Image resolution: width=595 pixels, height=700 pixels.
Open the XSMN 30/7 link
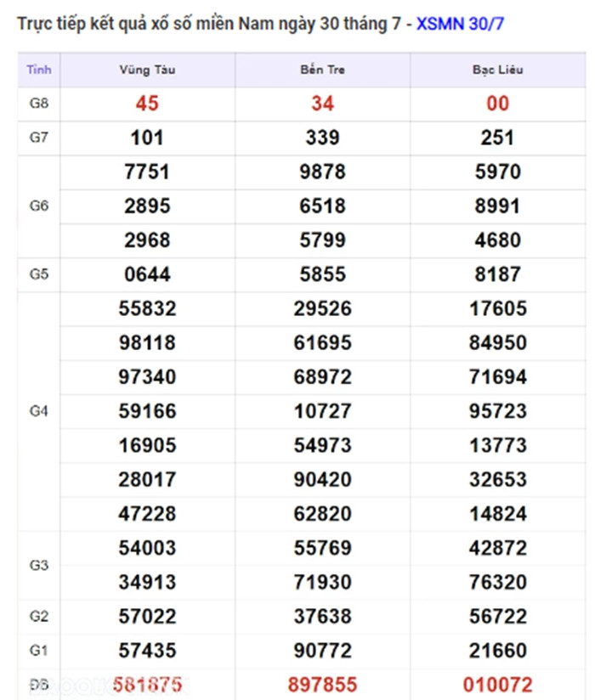point(472,24)
